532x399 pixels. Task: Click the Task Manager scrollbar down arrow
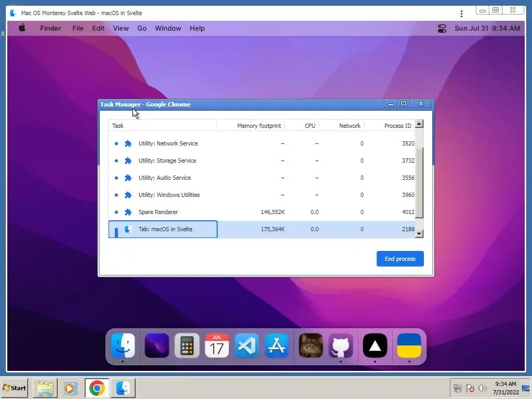tap(419, 234)
